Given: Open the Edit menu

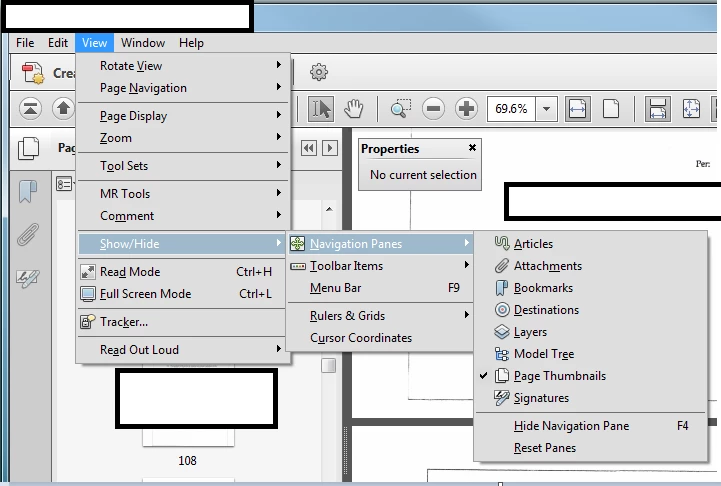Looking at the screenshot, I should pyautogui.click(x=58, y=43).
